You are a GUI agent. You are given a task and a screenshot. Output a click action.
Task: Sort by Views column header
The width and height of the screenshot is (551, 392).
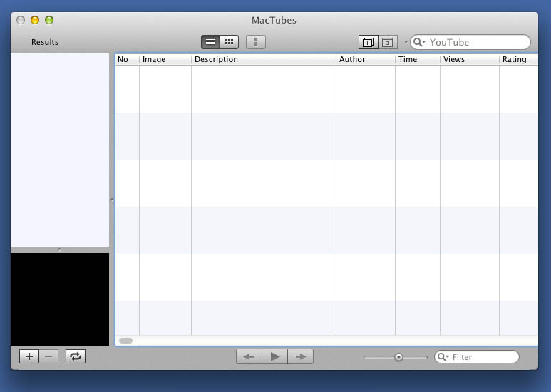tap(470, 59)
